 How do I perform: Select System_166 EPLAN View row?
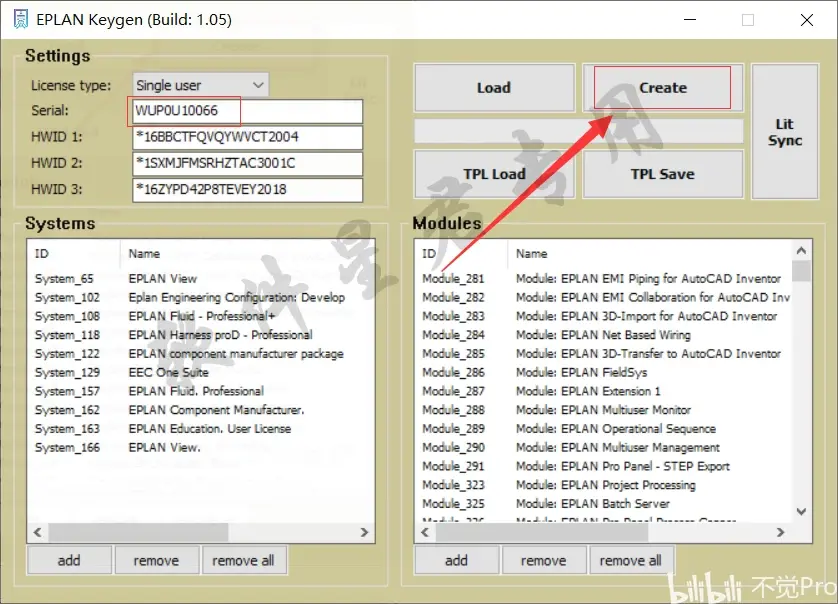pos(200,447)
